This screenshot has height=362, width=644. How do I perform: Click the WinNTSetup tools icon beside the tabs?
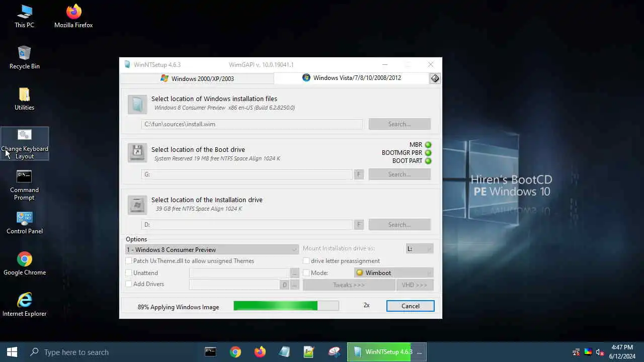(x=435, y=78)
